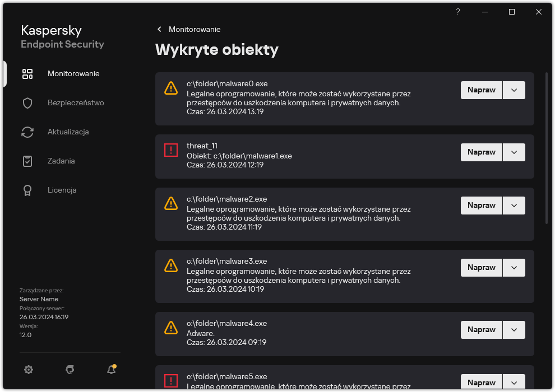Expand Napraw options for malware4.exe Adware
Image resolution: width=555 pixels, height=392 pixels.
(x=514, y=329)
